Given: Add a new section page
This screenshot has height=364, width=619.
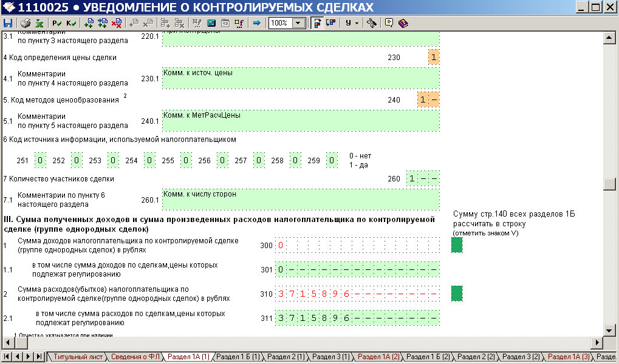Looking at the screenshot, I should [89, 23].
